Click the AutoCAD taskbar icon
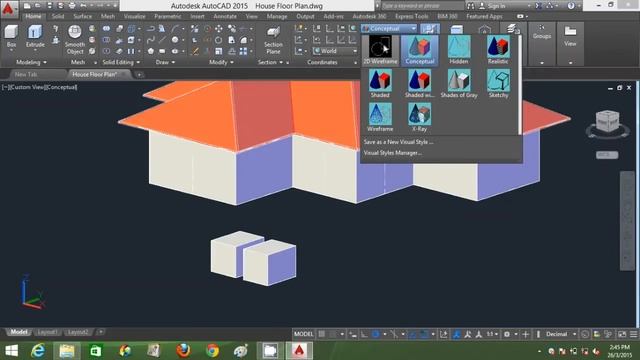Screen dimensions: 640x360 click(x=299, y=351)
